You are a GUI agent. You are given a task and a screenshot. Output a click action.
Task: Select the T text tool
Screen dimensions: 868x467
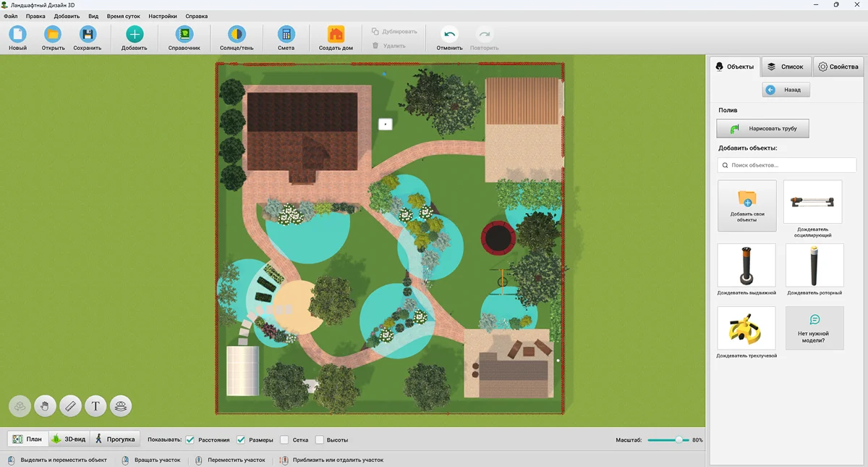[95, 405]
